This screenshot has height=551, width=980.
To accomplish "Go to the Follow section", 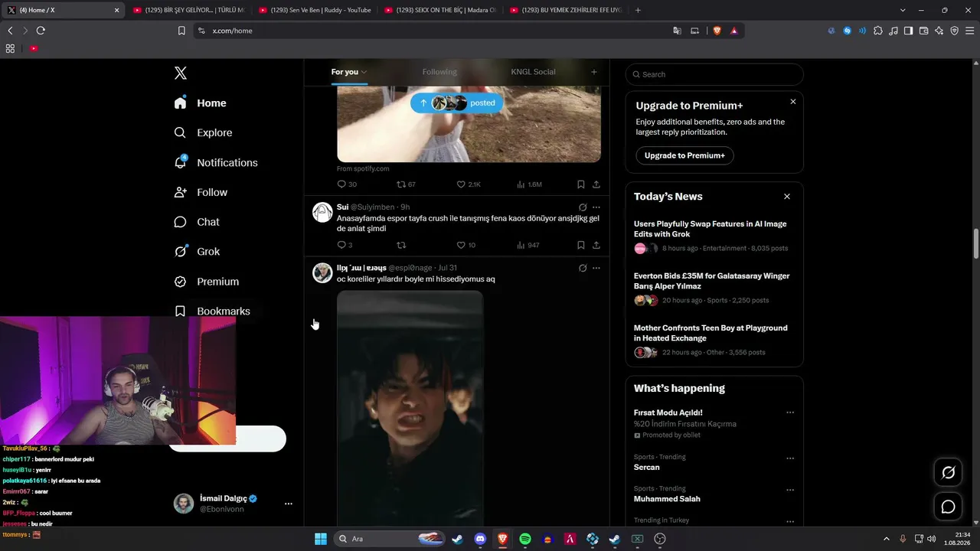I will coord(201,192).
